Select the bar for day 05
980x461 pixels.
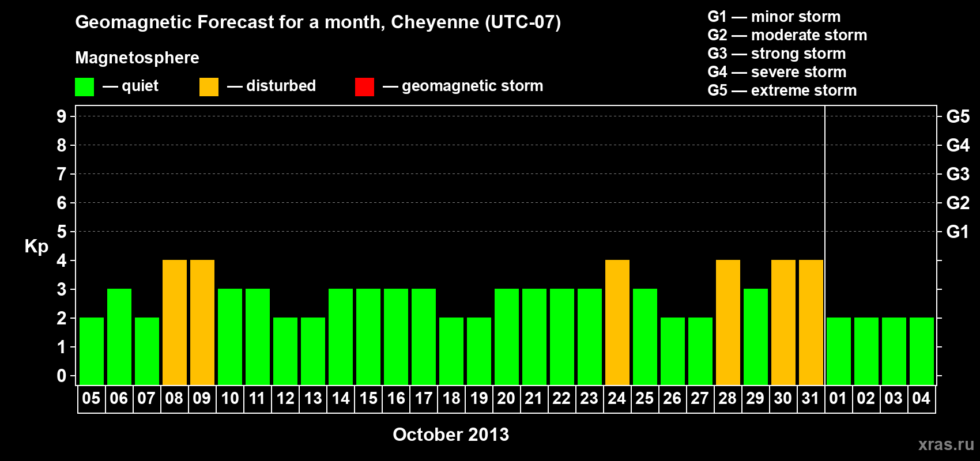(92, 351)
